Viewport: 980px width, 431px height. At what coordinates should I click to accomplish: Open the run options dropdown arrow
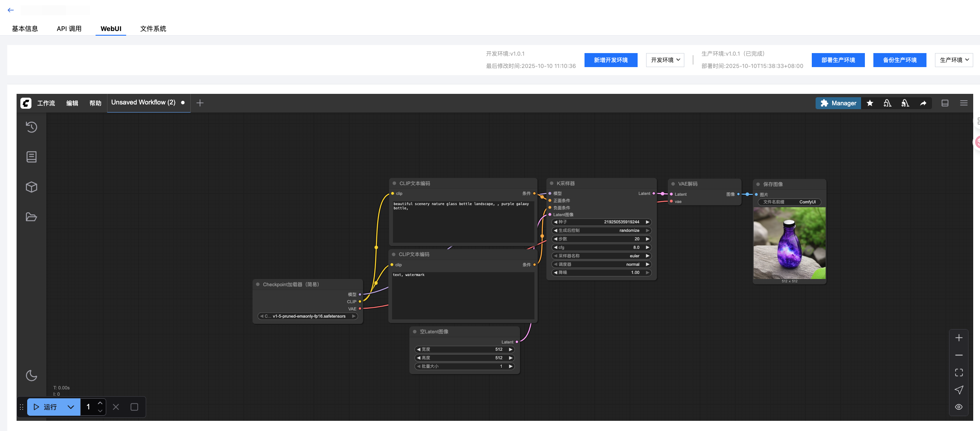pos(71,407)
